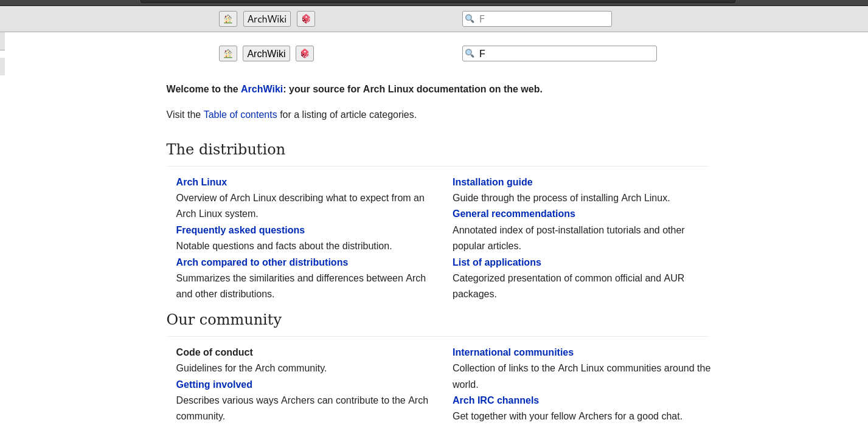This screenshot has width=868, height=431.
Task: Open the Arch IRC channels link
Action: (x=496, y=400)
